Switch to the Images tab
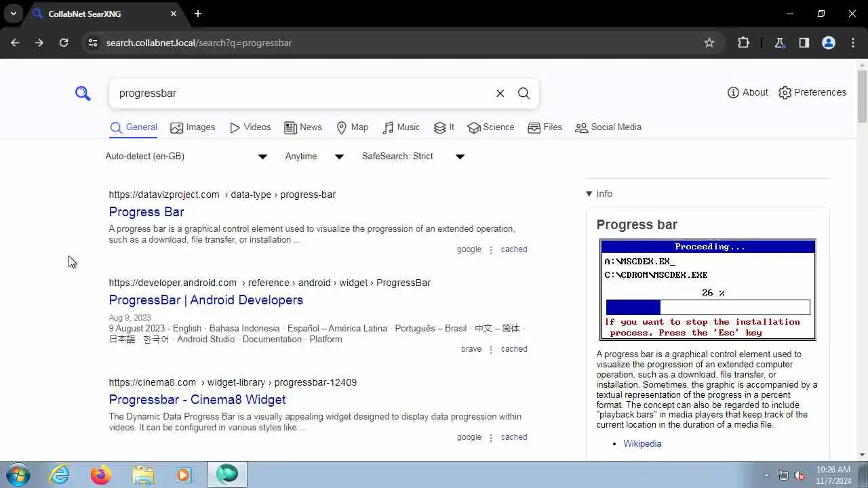Screen dimensions: 868x488 (193, 127)
